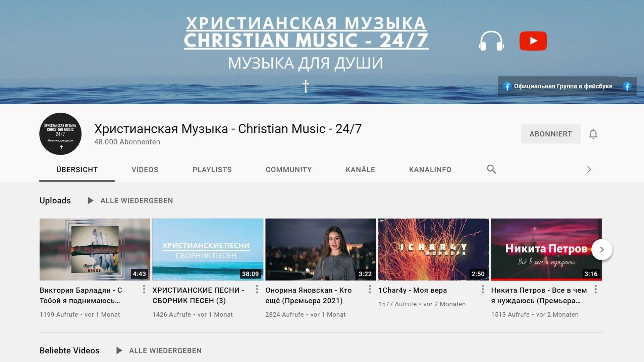The image size is (644, 362).
Task: Click the 1426 Aufrufe • vor 1 Monat text
Action: 193,314
